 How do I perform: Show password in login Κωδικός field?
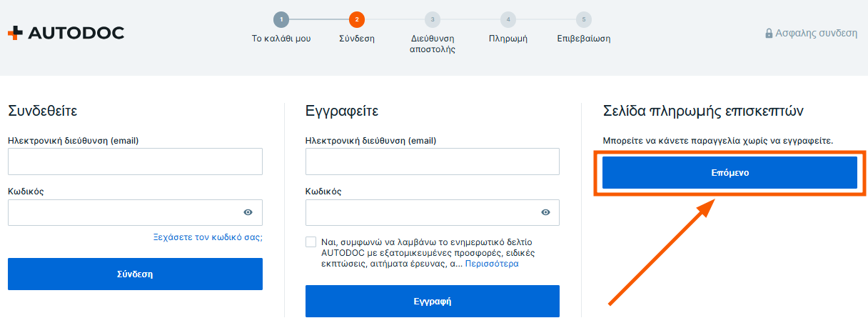point(248,212)
